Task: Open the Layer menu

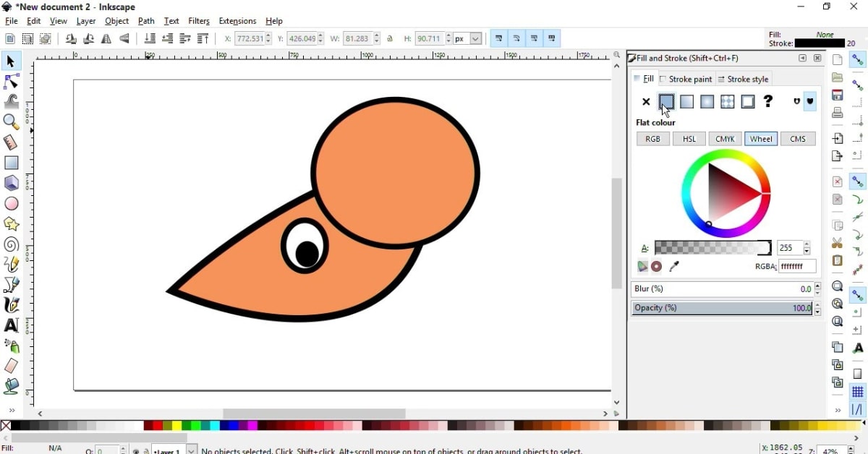Action: tap(86, 22)
